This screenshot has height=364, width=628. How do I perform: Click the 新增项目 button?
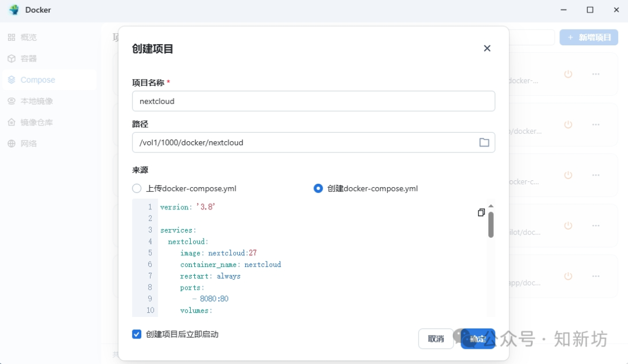tap(588, 37)
